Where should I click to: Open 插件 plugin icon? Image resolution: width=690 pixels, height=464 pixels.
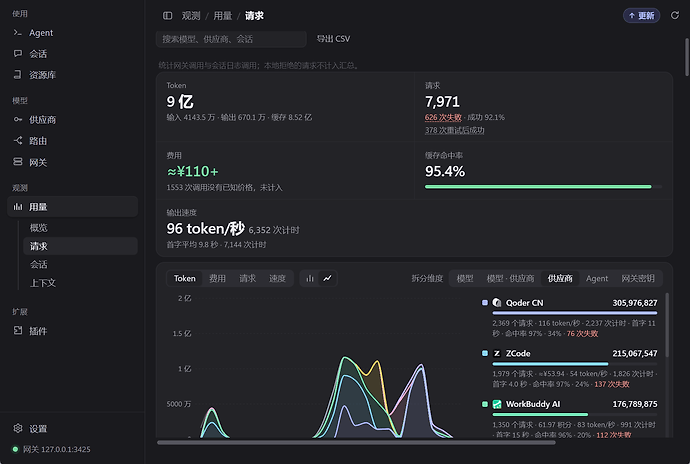tap(18, 331)
